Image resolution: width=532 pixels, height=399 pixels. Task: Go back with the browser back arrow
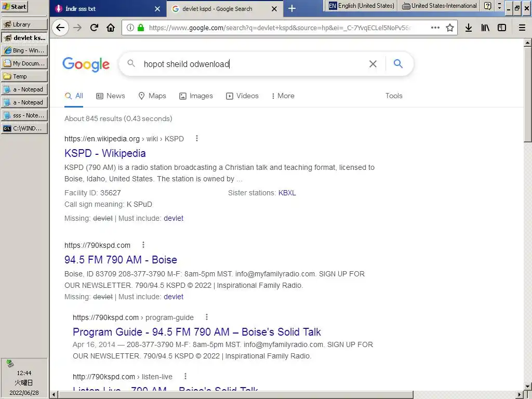point(60,28)
